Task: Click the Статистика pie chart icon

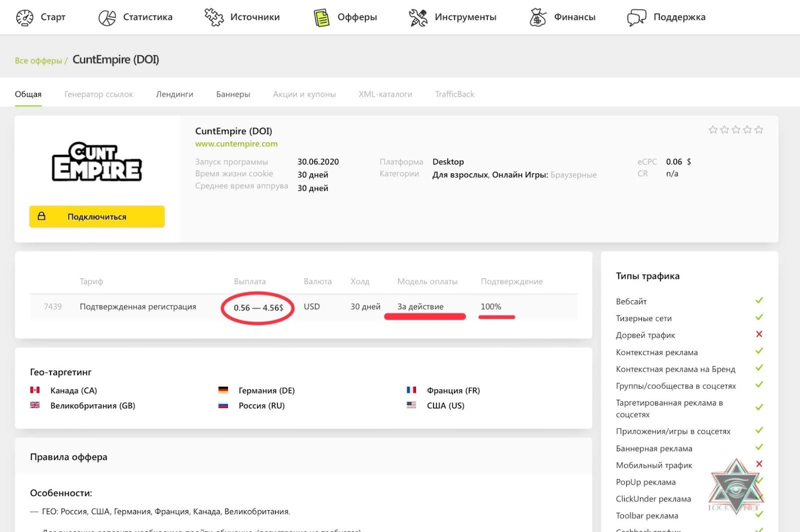Action: [107, 17]
